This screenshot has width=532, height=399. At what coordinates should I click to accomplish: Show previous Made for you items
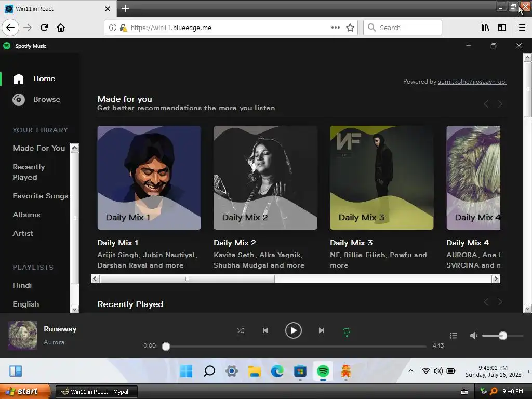click(x=486, y=104)
